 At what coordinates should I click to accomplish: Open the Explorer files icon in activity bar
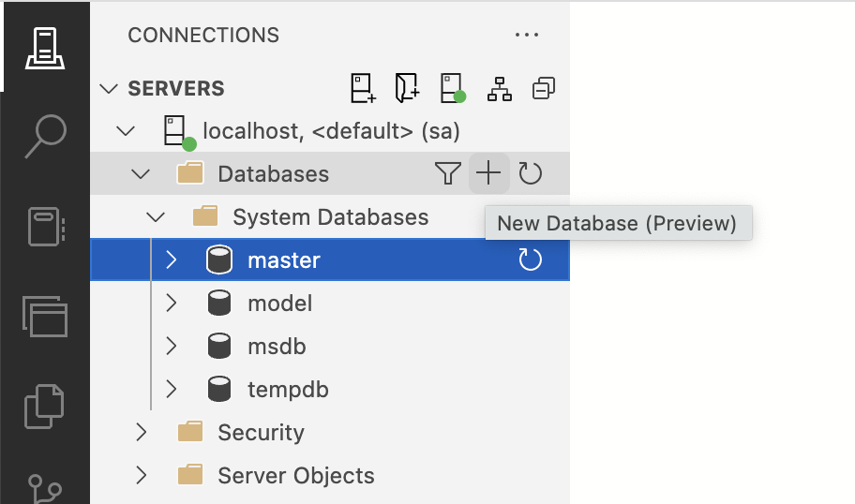[x=45, y=407]
